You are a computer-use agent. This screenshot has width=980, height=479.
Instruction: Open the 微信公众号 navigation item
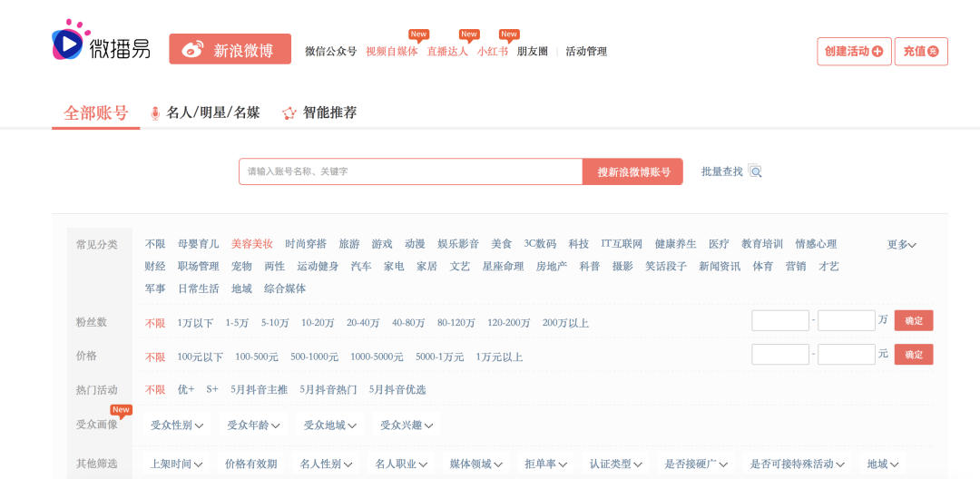330,51
